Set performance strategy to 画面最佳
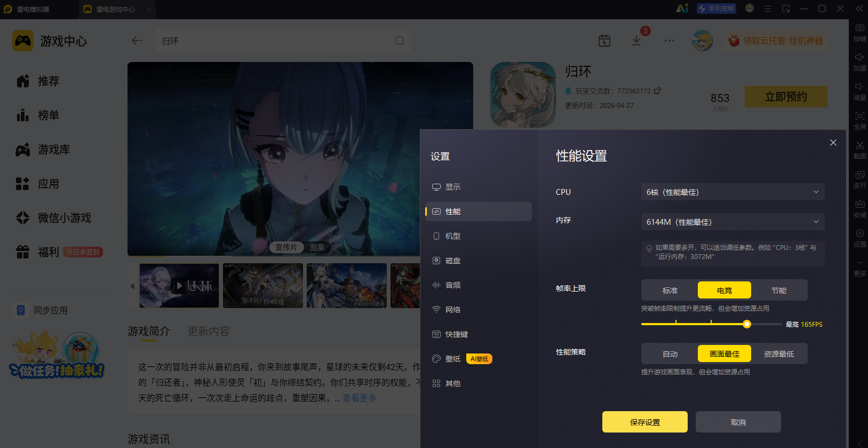Image resolution: width=868 pixels, height=448 pixels. click(724, 353)
